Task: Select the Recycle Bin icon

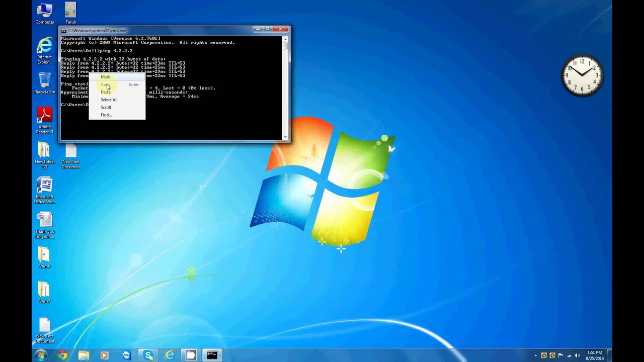Action: 45,83
